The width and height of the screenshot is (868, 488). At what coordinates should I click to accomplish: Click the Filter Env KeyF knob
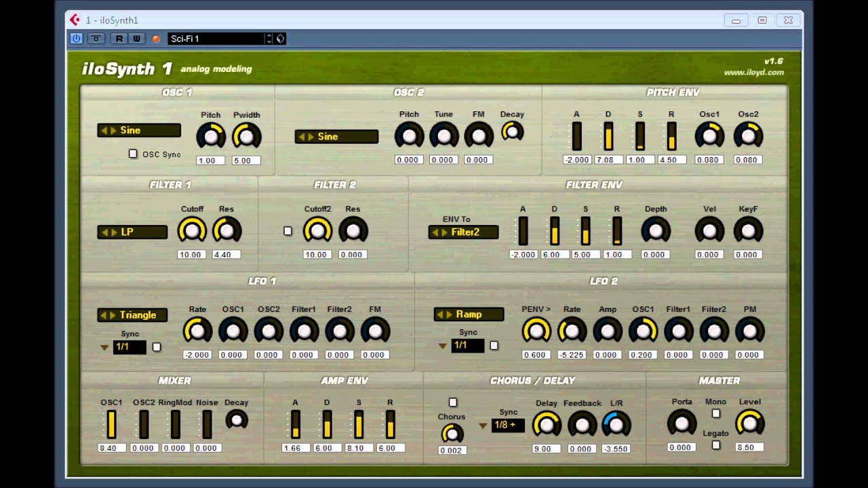[749, 231]
